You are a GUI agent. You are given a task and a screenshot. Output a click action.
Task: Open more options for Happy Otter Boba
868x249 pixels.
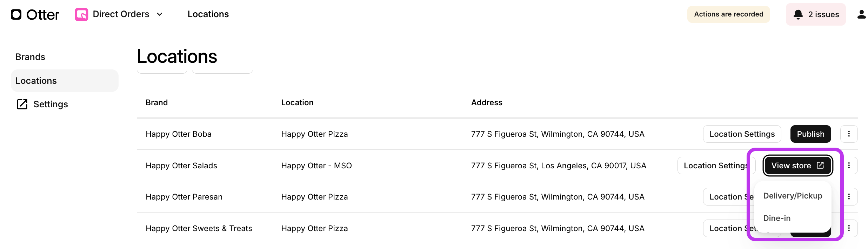[x=849, y=134]
